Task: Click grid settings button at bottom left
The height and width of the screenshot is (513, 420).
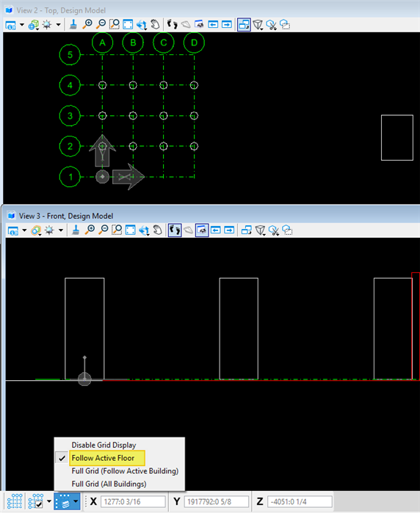Action: [15, 501]
